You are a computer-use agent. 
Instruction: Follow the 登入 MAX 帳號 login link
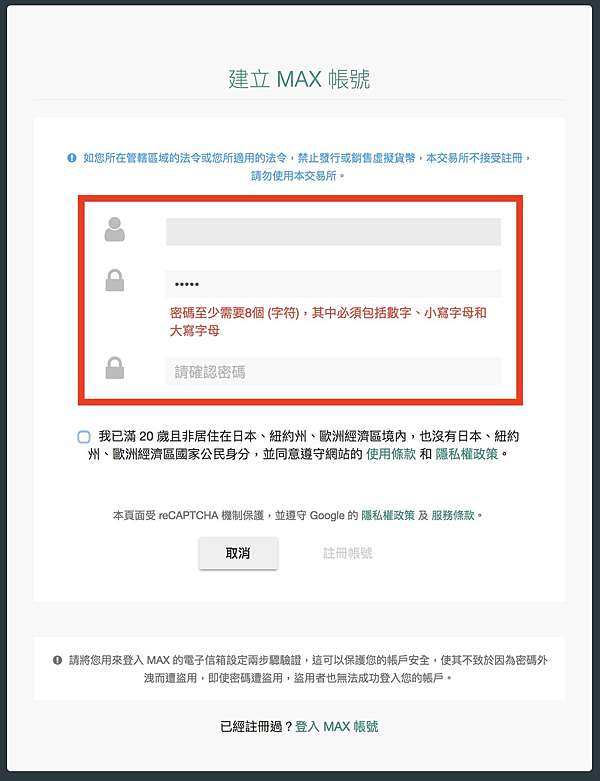tap(337, 727)
